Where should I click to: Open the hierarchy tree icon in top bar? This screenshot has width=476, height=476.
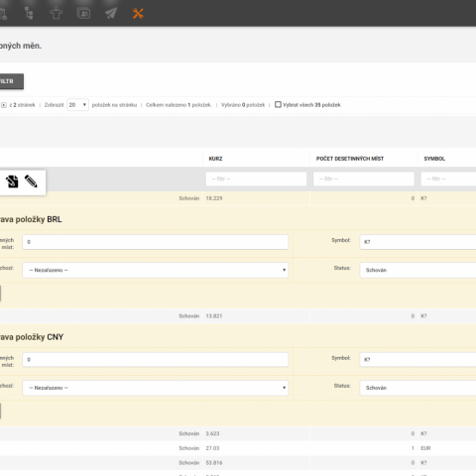(29, 13)
